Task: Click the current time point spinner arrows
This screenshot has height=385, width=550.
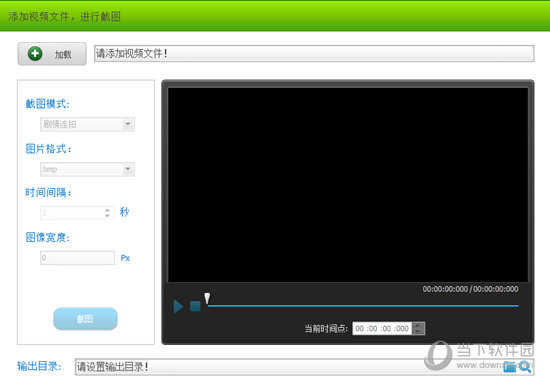Action: (x=418, y=329)
